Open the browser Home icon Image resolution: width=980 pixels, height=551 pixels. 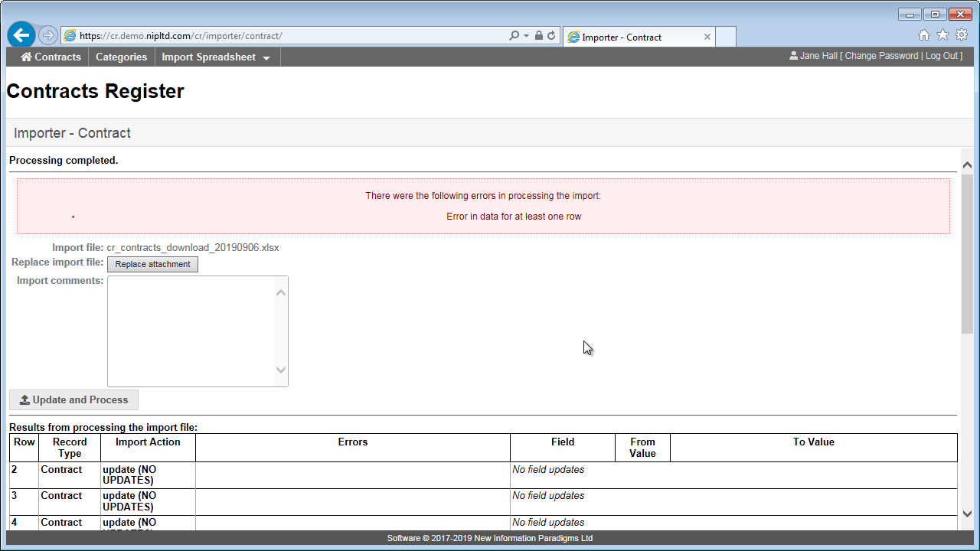point(924,35)
